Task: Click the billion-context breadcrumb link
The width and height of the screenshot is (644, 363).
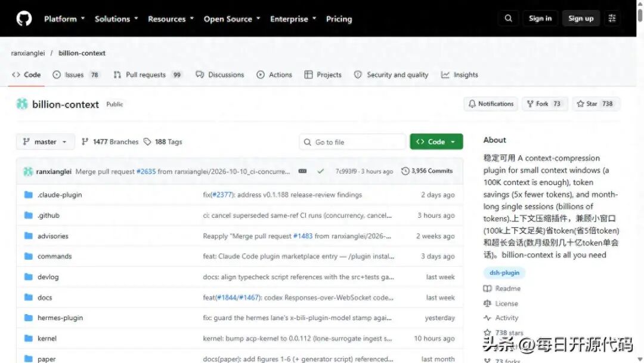Action: [82, 53]
